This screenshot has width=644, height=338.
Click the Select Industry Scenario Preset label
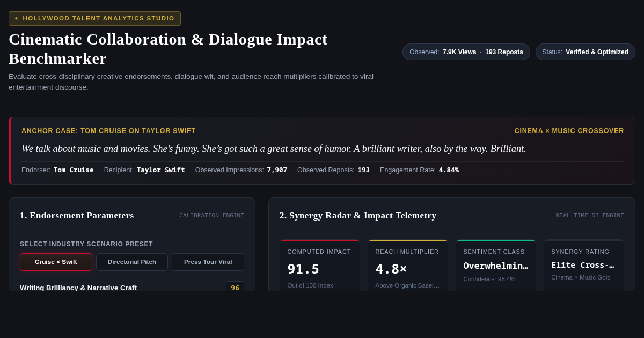[x=86, y=244]
